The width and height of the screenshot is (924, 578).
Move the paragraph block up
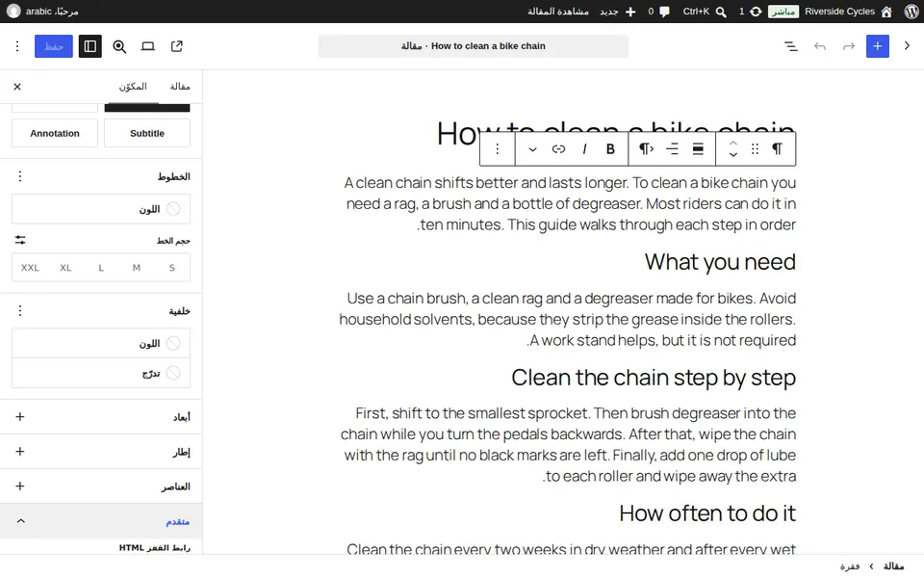(733, 144)
